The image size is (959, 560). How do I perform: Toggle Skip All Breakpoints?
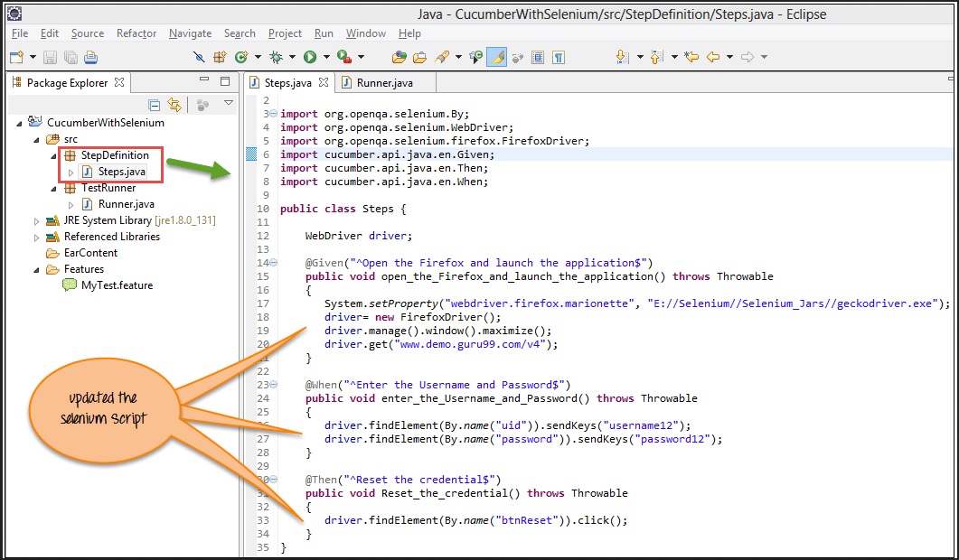pyautogui.click(x=199, y=58)
